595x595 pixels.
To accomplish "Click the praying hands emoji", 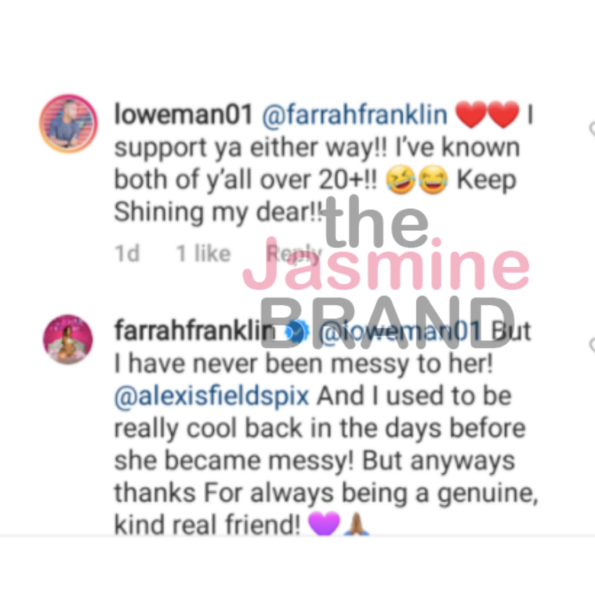I will tap(356, 524).
